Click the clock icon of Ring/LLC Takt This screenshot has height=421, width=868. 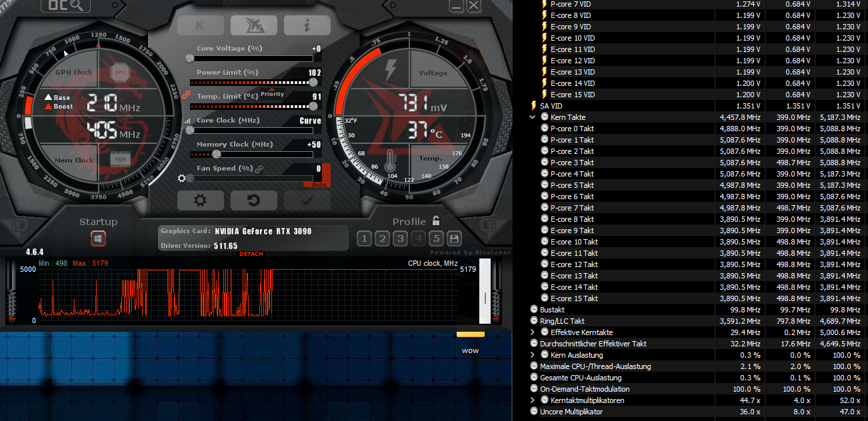(533, 321)
